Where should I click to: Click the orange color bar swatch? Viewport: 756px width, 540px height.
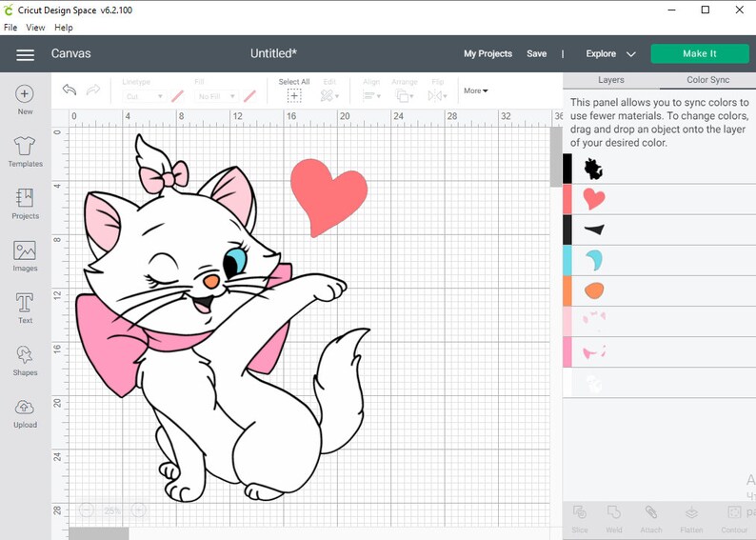[x=567, y=290]
